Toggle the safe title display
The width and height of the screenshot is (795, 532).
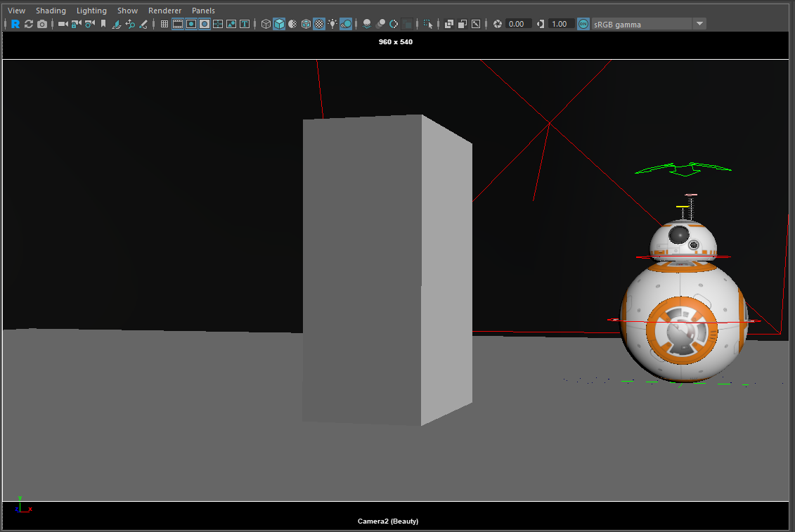tap(245, 24)
